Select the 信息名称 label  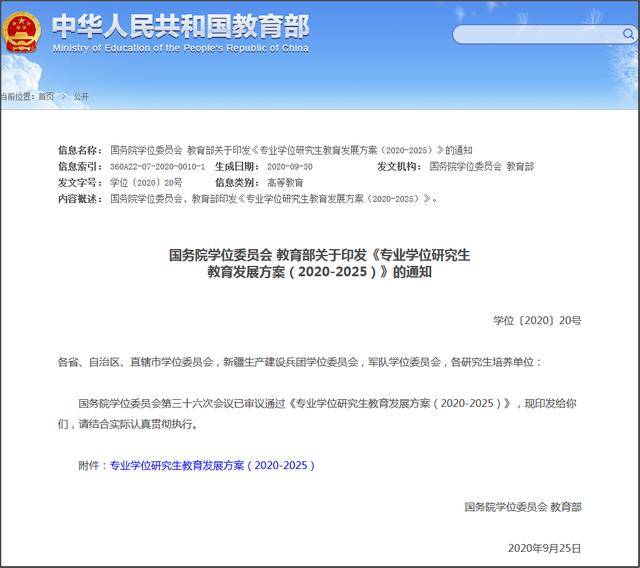80,150
